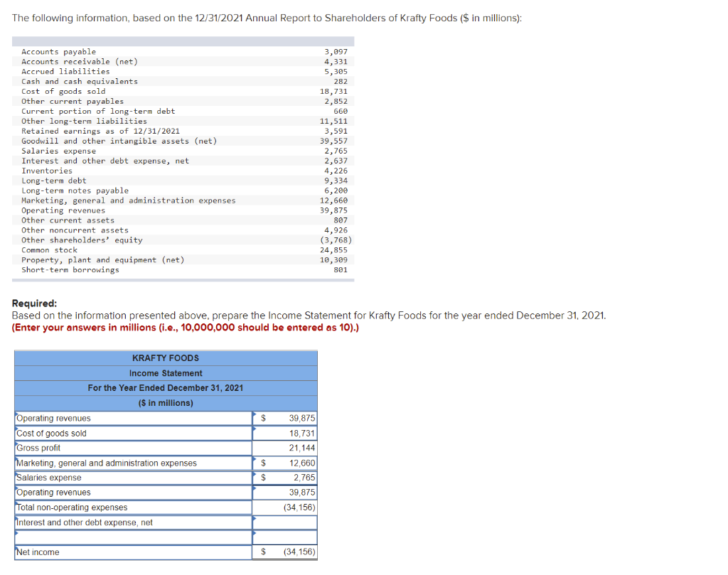Click the 24,855 Common stock value

(333, 249)
